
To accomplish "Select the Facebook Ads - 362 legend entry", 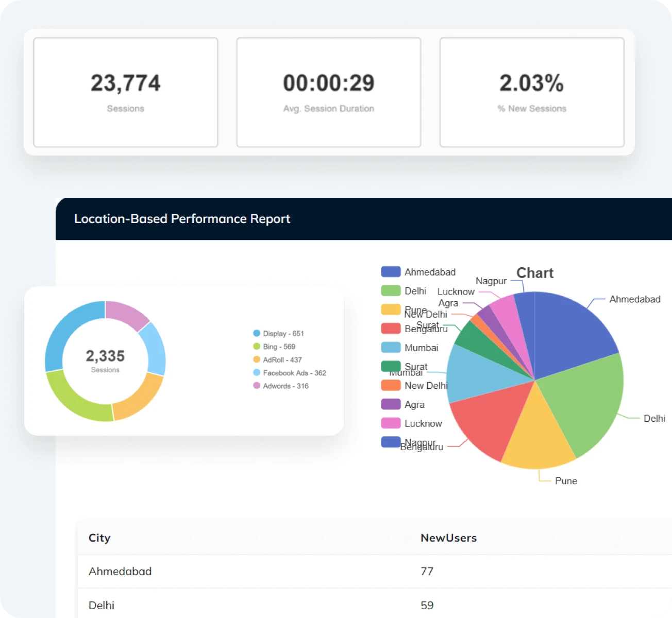I will click(x=290, y=373).
